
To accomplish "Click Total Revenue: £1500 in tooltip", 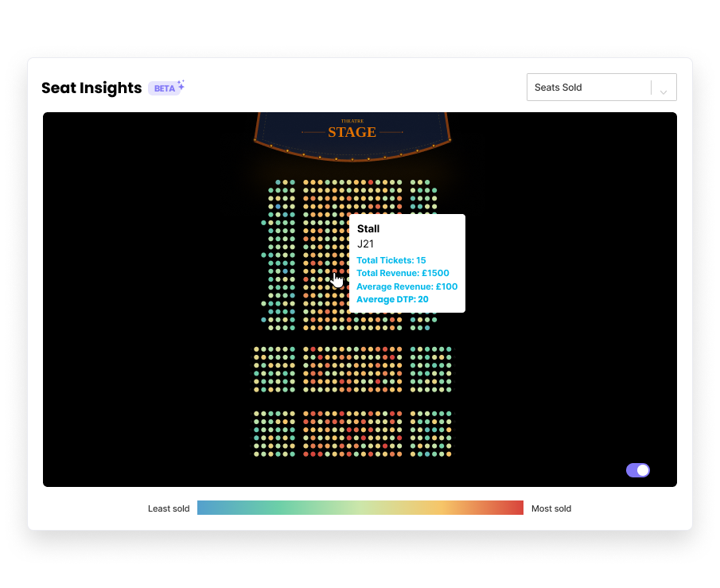I will point(403,274).
